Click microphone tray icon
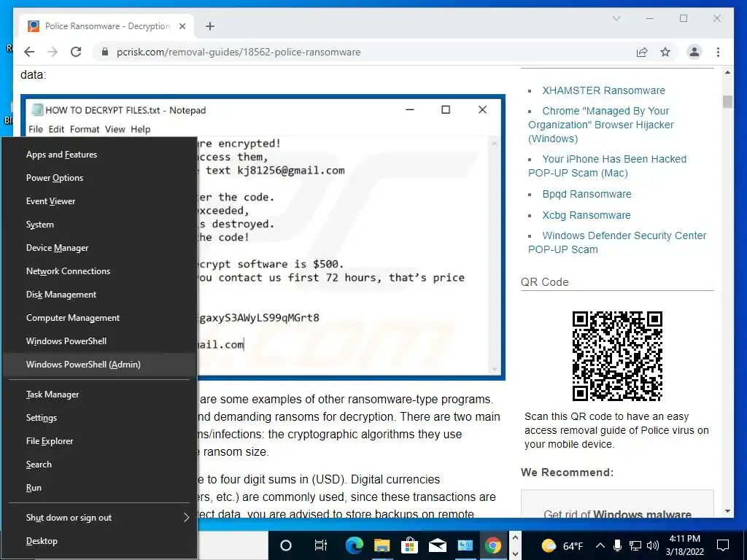The width and height of the screenshot is (747, 560). [x=617, y=545]
